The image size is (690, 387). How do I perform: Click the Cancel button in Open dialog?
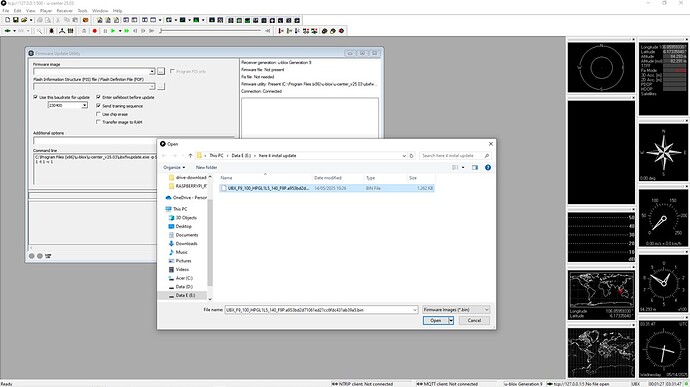click(x=474, y=321)
